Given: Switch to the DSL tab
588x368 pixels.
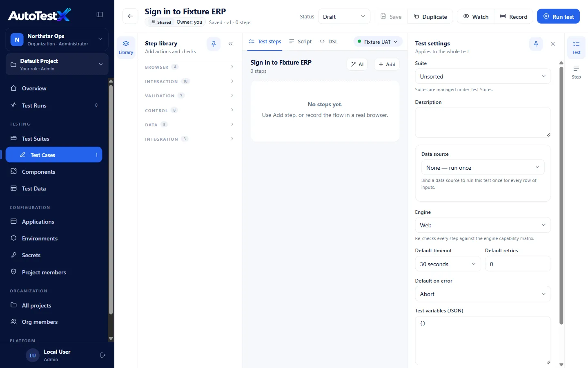Looking at the screenshot, I should (x=329, y=42).
